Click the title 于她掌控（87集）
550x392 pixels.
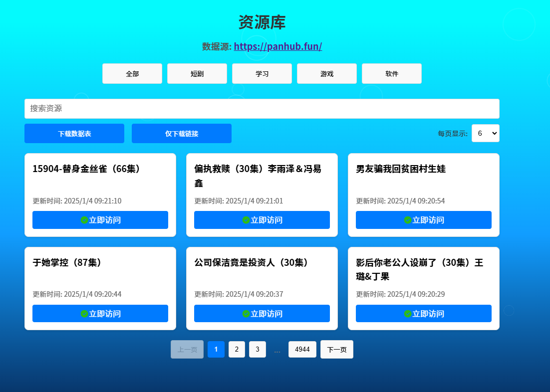[x=68, y=262]
